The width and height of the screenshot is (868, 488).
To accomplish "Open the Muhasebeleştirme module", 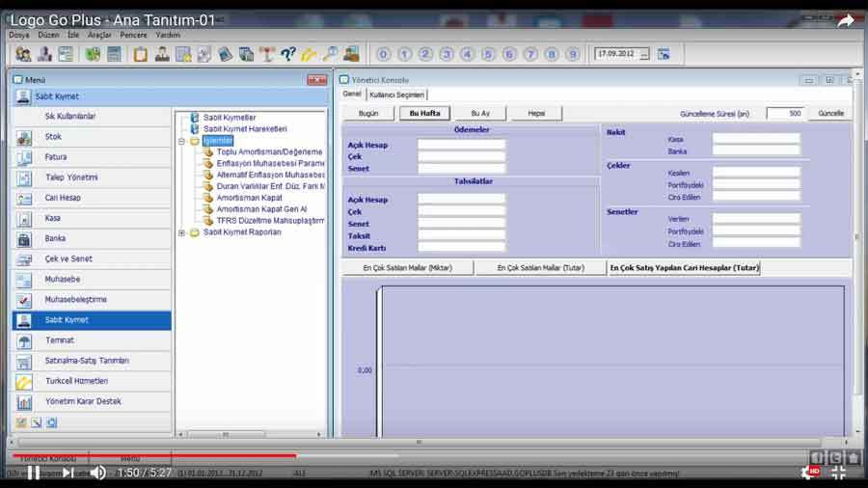I will tap(92, 300).
